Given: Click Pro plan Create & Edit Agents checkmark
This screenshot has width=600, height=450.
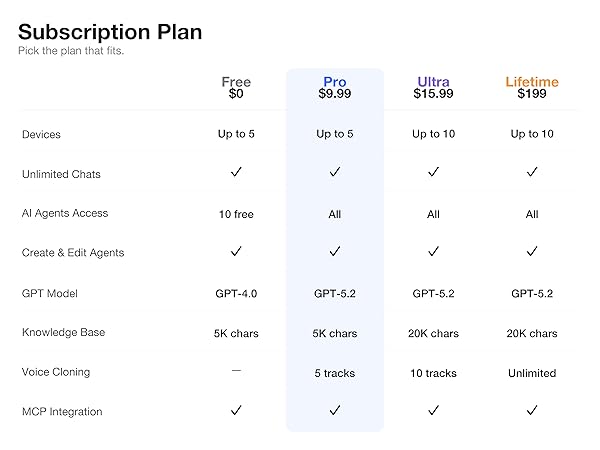Looking at the screenshot, I should pyautogui.click(x=335, y=252).
